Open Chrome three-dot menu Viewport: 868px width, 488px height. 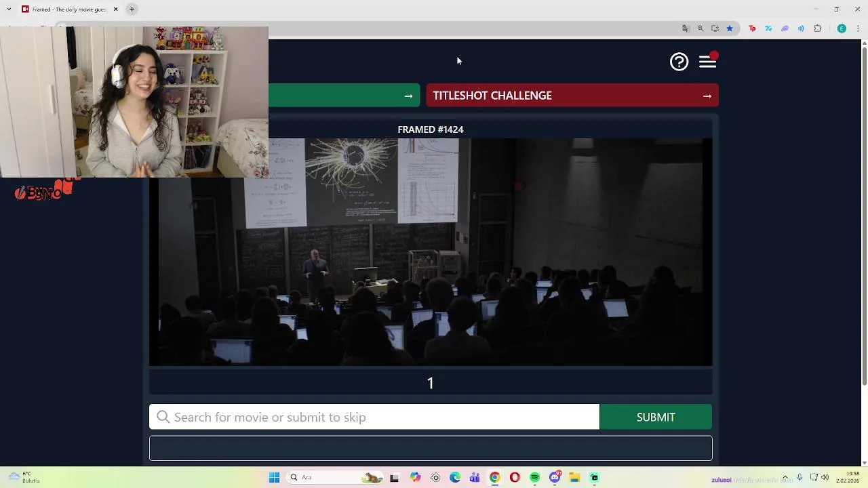[x=858, y=28]
